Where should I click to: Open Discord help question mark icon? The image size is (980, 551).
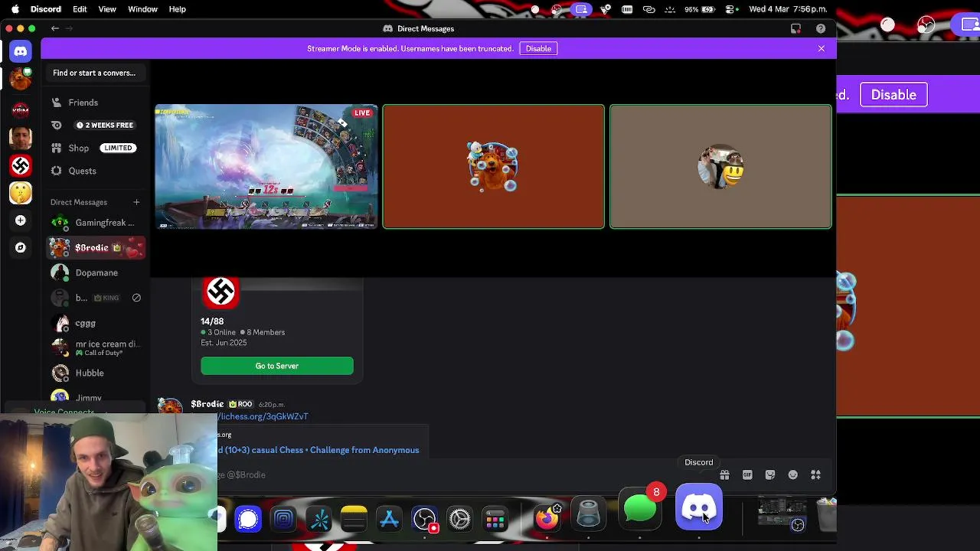(x=821, y=28)
